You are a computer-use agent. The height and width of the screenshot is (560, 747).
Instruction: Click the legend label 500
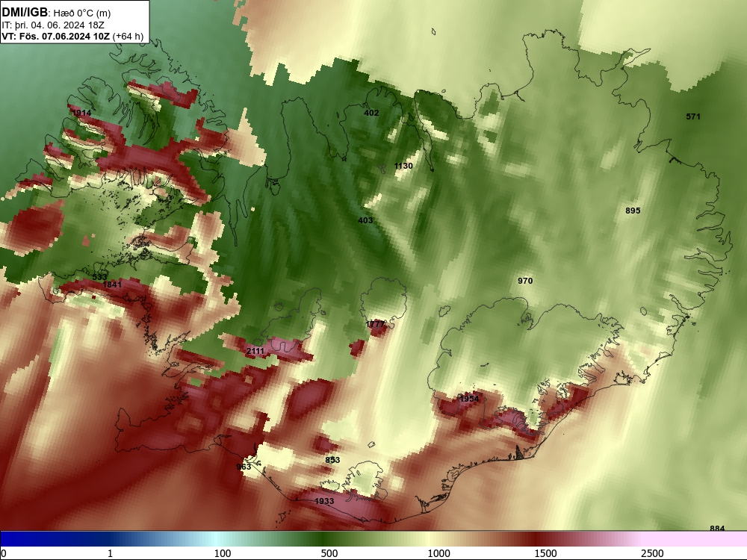coord(329,553)
